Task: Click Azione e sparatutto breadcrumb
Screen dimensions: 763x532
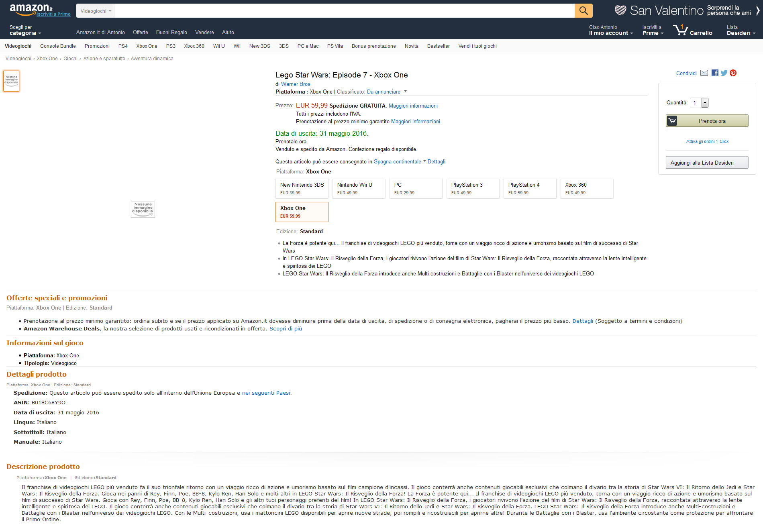Action: tap(104, 59)
